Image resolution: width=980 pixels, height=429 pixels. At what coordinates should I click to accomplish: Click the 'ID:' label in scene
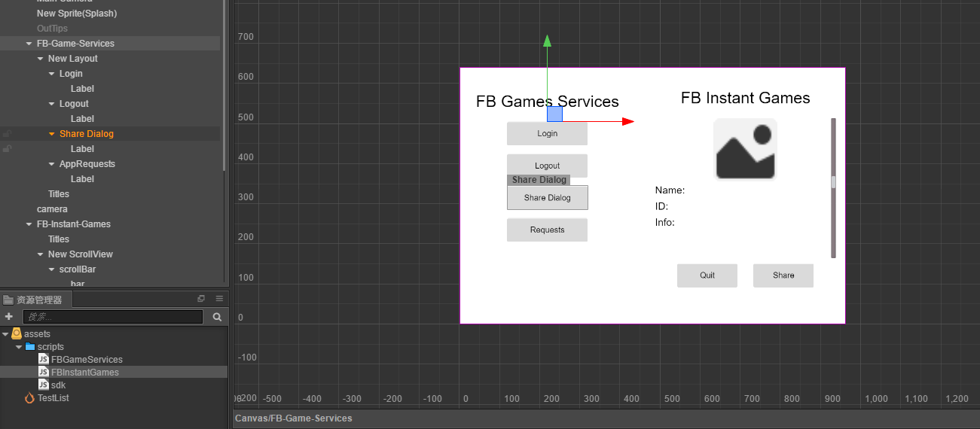pos(661,206)
